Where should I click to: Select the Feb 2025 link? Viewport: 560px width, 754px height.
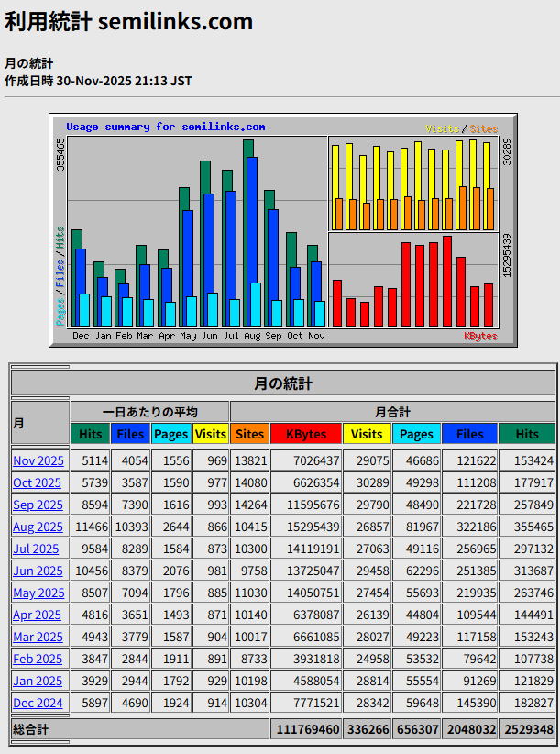(38, 659)
